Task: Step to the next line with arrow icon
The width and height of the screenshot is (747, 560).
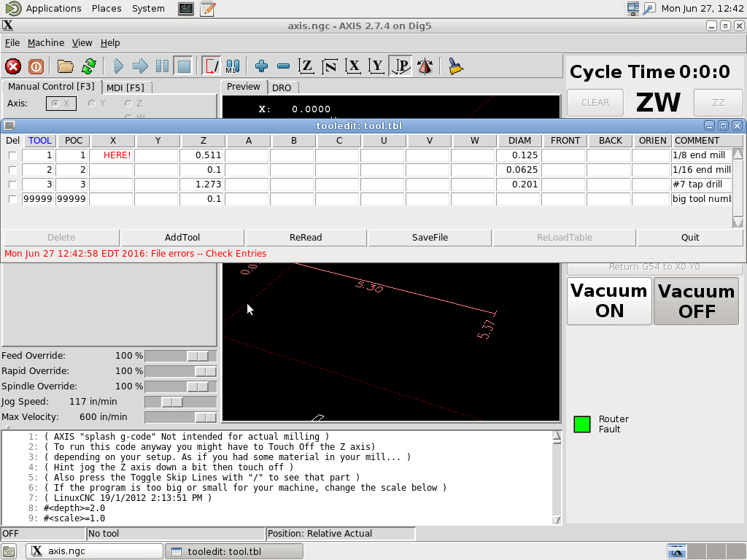Action: point(140,66)
